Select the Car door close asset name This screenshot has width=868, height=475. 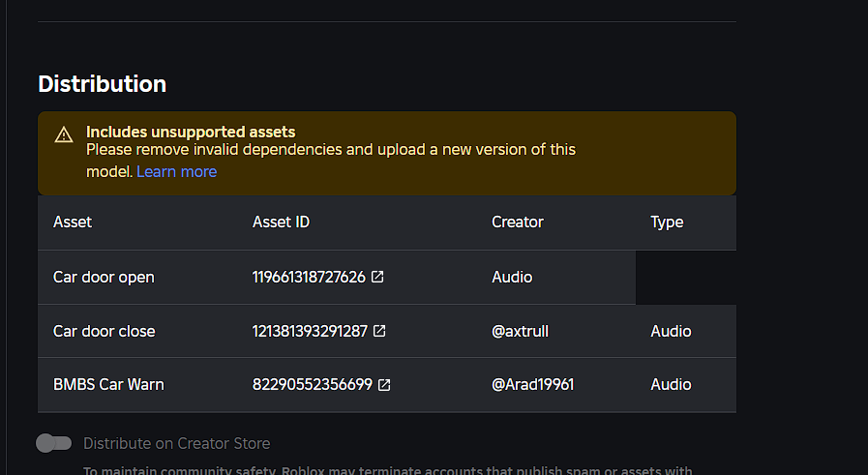(x=105, y=331)
